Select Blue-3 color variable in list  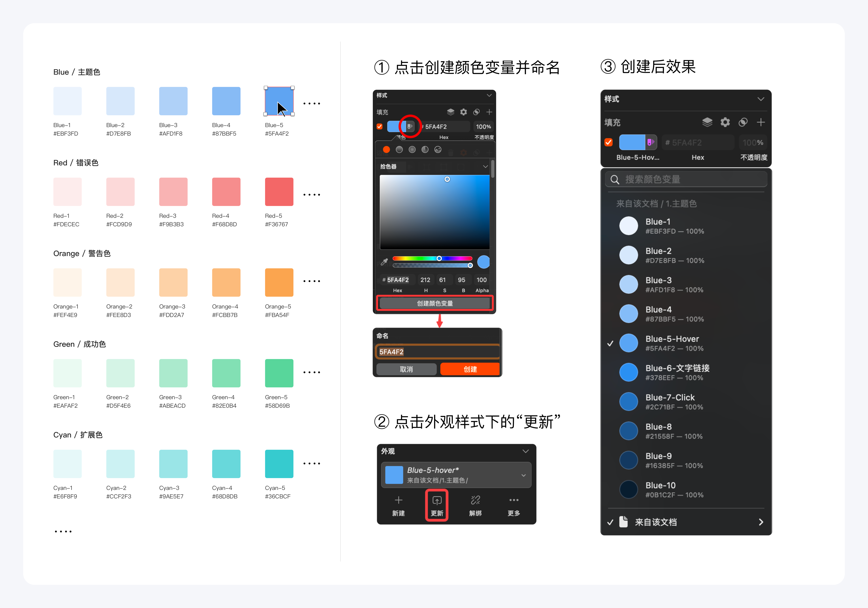click(686, 285)
